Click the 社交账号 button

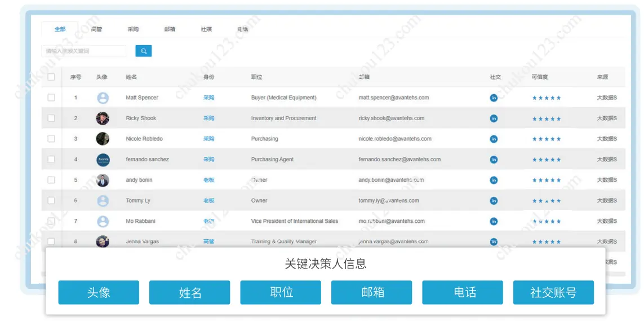pos(553,293)
